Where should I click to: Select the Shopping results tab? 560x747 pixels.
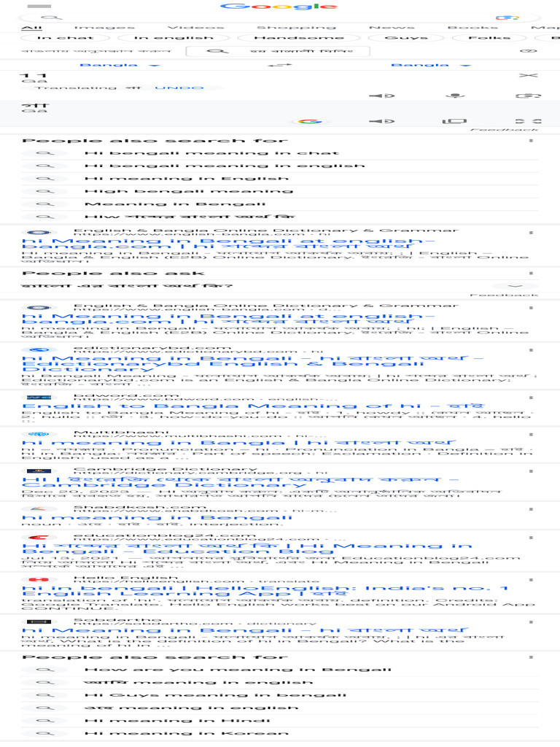pyautogui.click(x=296, y=28)
